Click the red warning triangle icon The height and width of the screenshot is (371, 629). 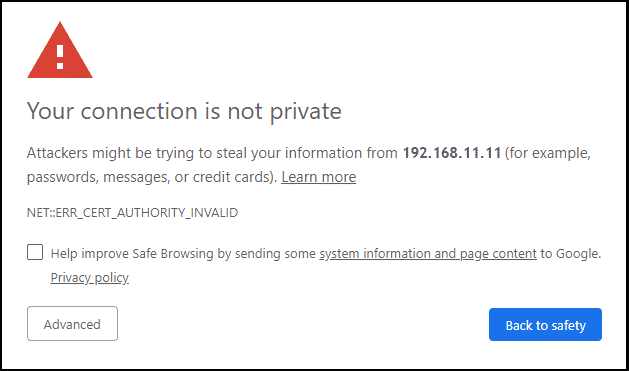(60, 50)
